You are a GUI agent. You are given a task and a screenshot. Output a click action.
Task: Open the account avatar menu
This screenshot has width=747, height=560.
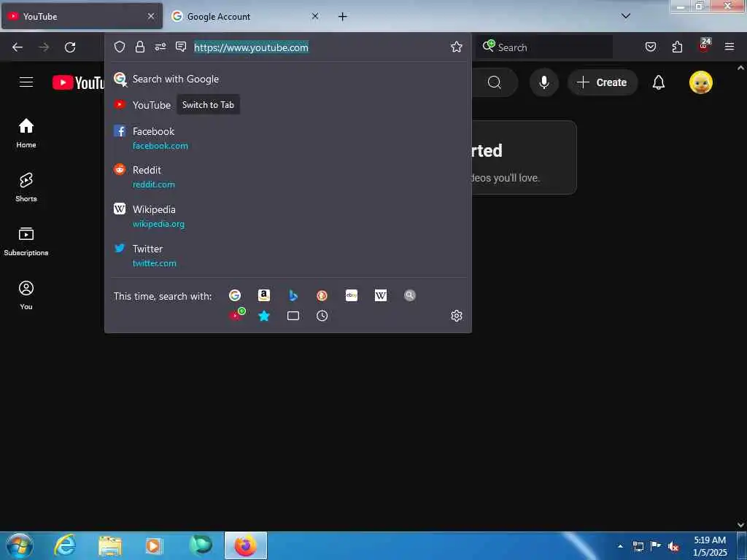coord(701,82)
